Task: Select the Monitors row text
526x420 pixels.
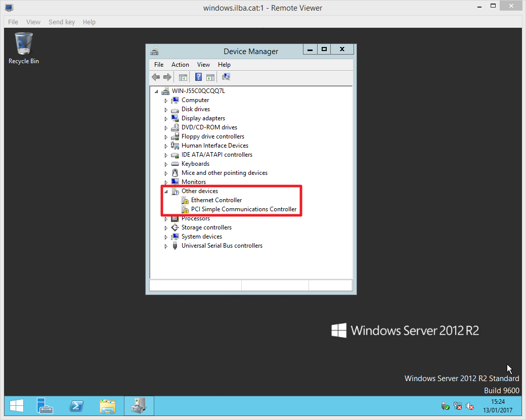Action: click(194, 182)
